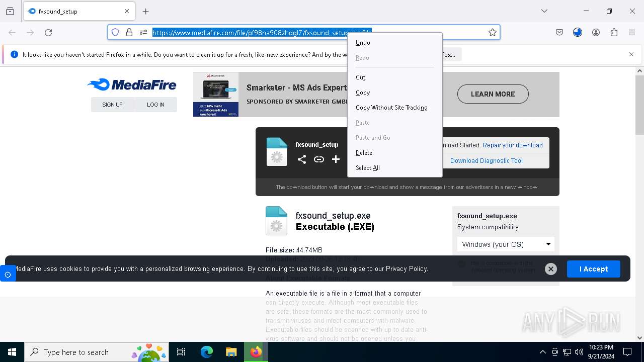
Task: Click the tracking protection shield icon
Action: [115, 32]
